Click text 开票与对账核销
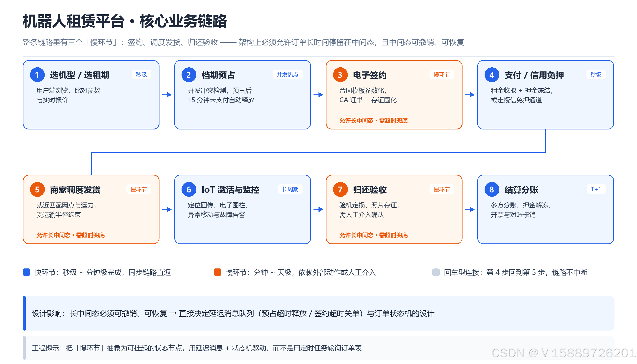Image resolution: width=637 pixels, height=364 pixels. tap(513, 215)
